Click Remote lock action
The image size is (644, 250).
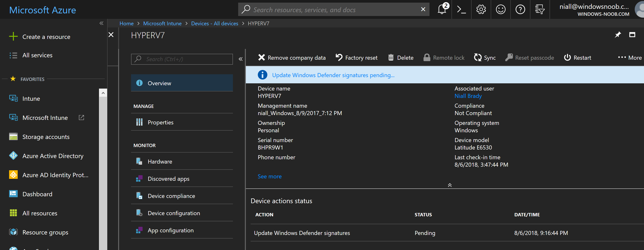444,58
